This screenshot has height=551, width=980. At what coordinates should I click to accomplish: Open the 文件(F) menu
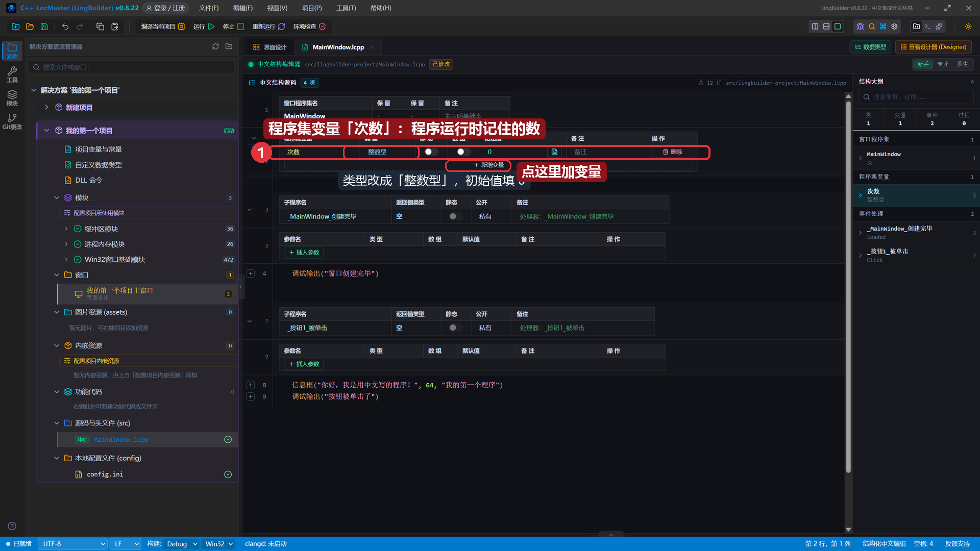[209, 8]
